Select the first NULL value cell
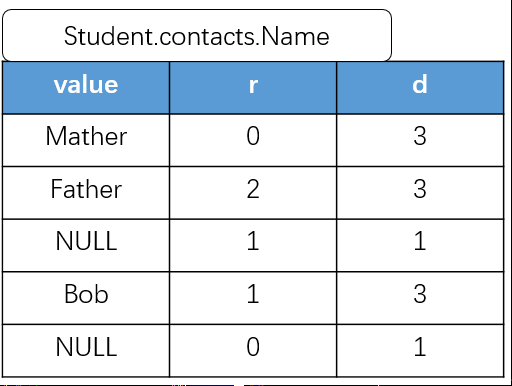 pyautogui.click(x=86, y=245)
